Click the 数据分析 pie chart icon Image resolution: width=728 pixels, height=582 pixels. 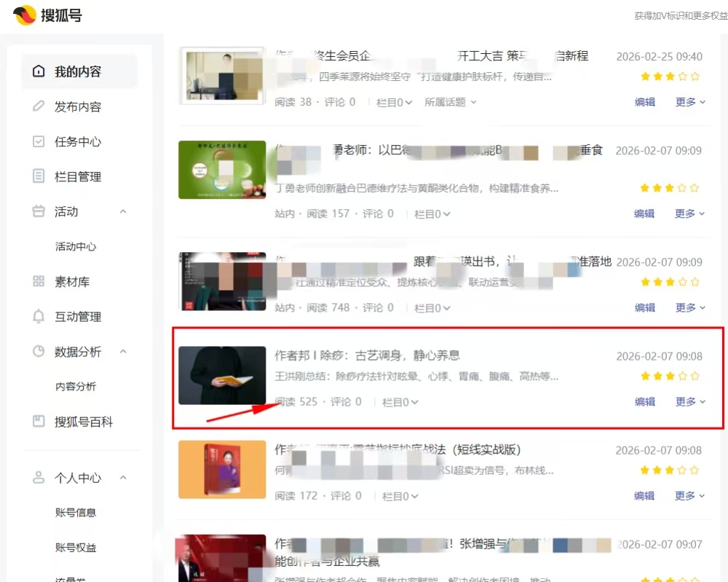(x=39, y=351)
